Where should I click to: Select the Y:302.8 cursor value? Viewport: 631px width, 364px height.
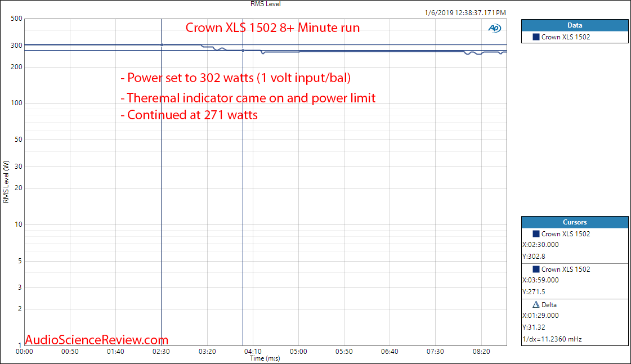[x=534, y=256]
